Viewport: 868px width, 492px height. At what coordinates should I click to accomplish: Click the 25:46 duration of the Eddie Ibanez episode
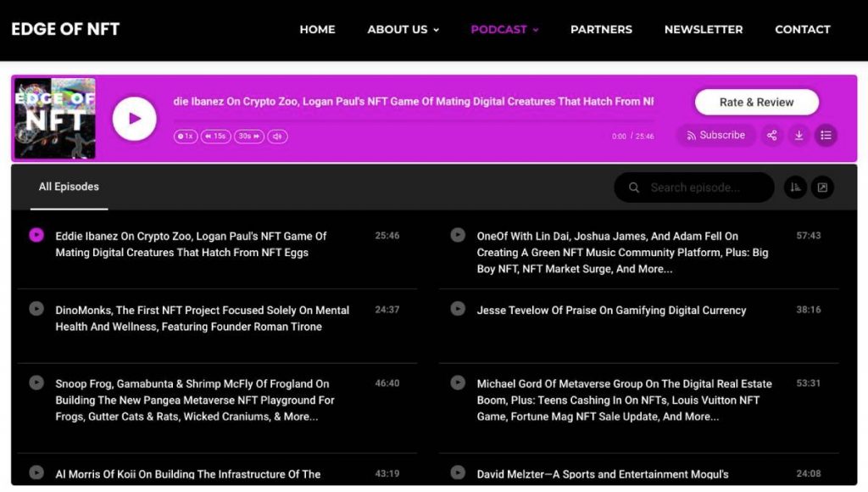pos(387,236)
